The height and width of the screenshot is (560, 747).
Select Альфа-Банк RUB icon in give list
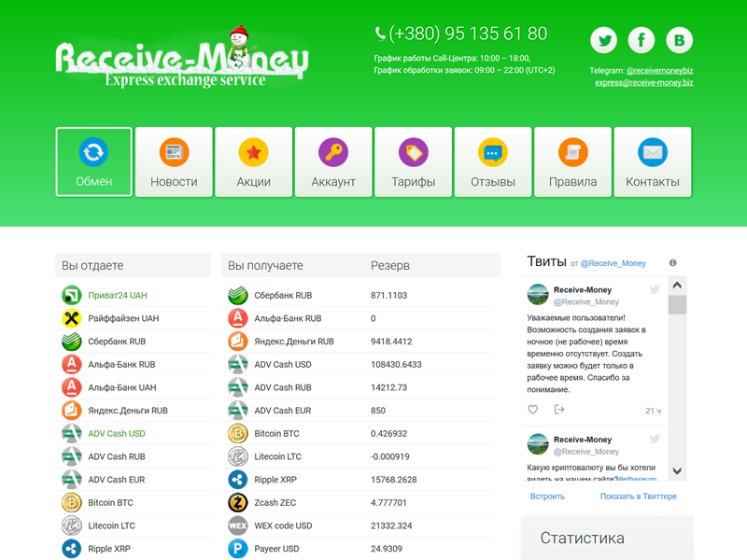(72, 364)
